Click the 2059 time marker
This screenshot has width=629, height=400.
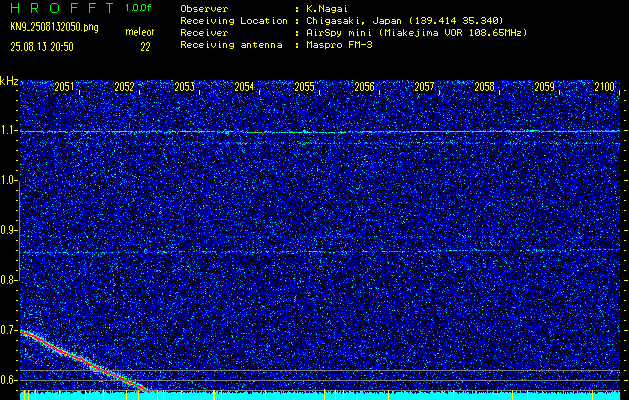coord(544,87)
